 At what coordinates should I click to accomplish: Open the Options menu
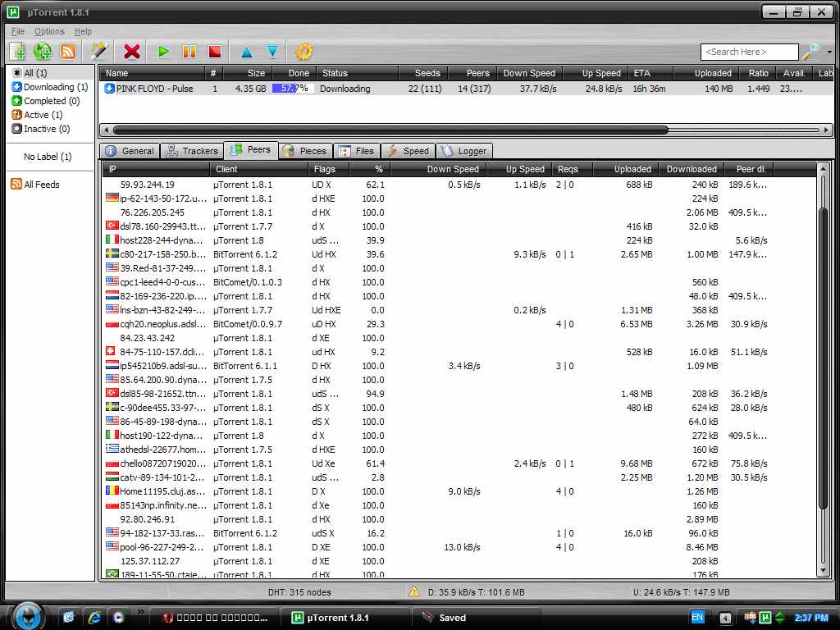(49, 32)
